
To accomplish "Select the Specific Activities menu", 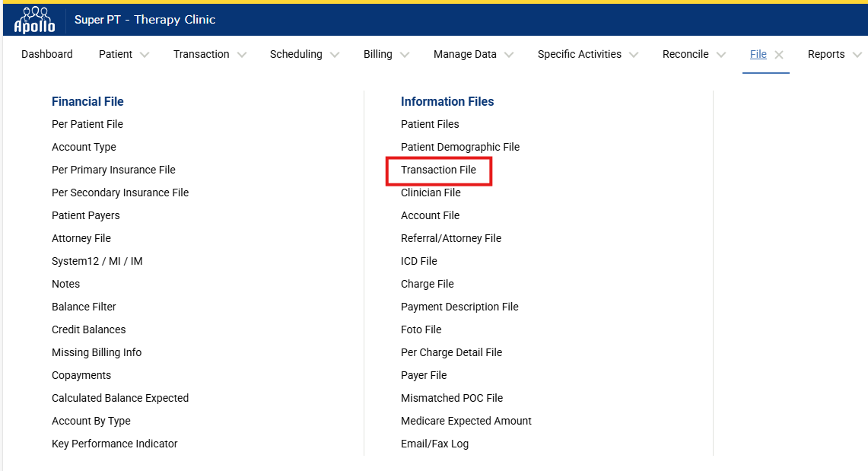I will pos(579,54).
